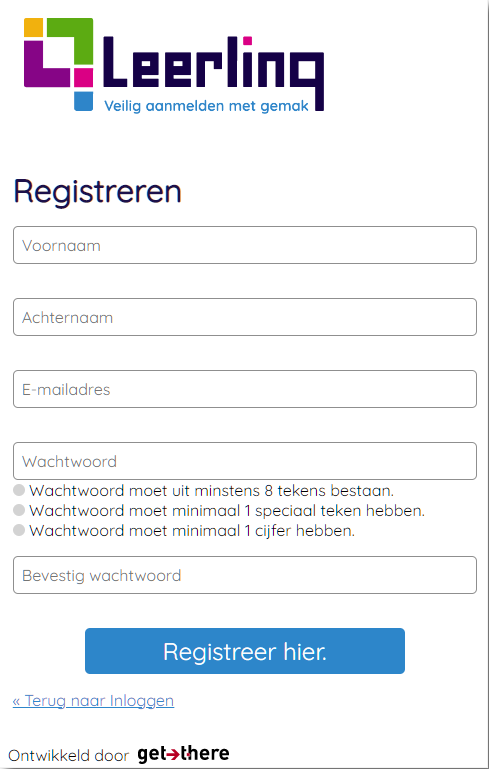This screenshot has width=489, height=769.
Task: Click the Leerling multicolored square logo icon
Action: [58, 64]
